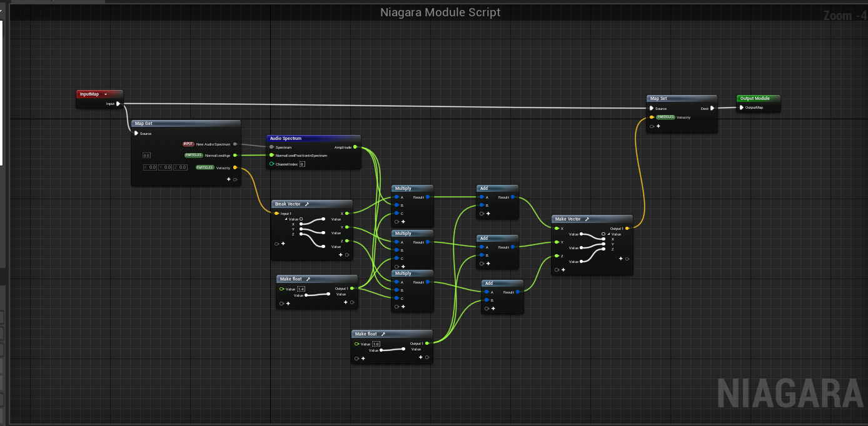Viewport: 868px width, 426px height.
Task: Select the Output Module node title
Action: [755, 98]
